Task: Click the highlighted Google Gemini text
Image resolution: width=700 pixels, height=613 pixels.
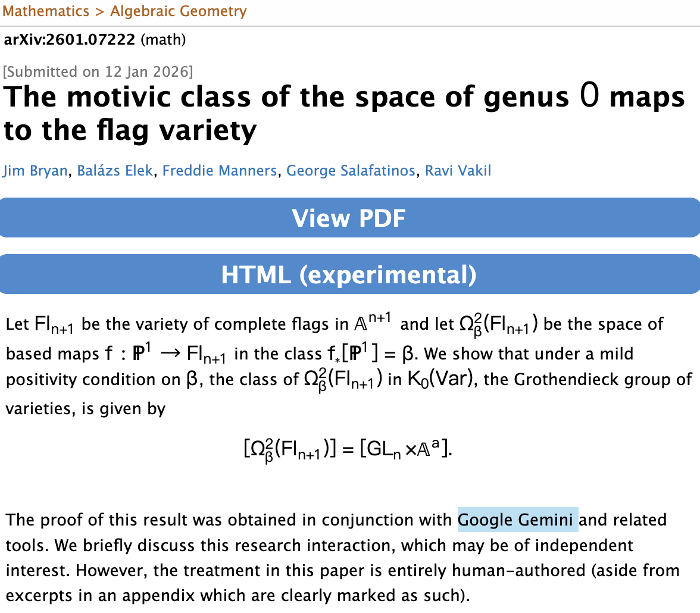Action: pyautogui.click(x=517, y=520)
